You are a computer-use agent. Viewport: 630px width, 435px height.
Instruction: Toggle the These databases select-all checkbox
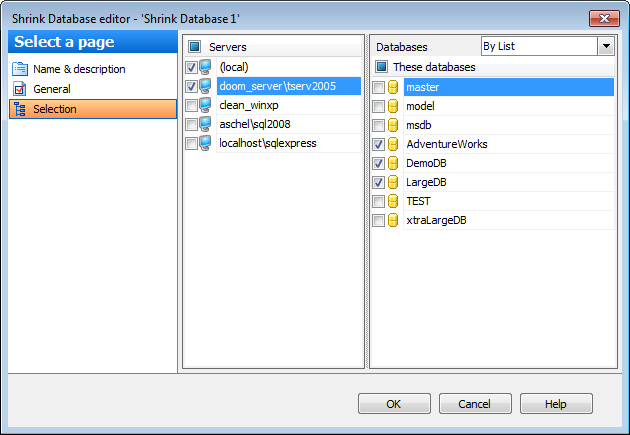click(382, 67)
